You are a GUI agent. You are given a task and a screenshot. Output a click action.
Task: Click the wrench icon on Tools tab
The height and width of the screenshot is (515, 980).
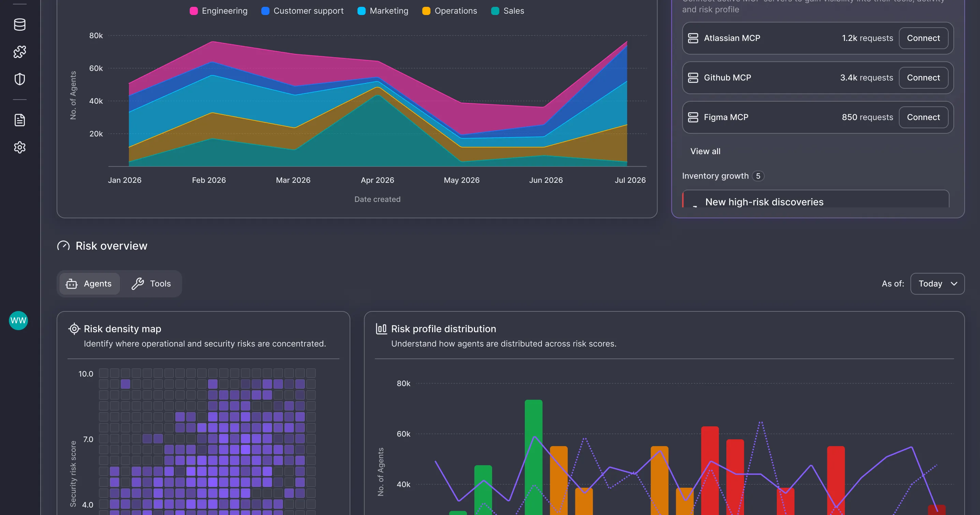[x=138, y=283]
